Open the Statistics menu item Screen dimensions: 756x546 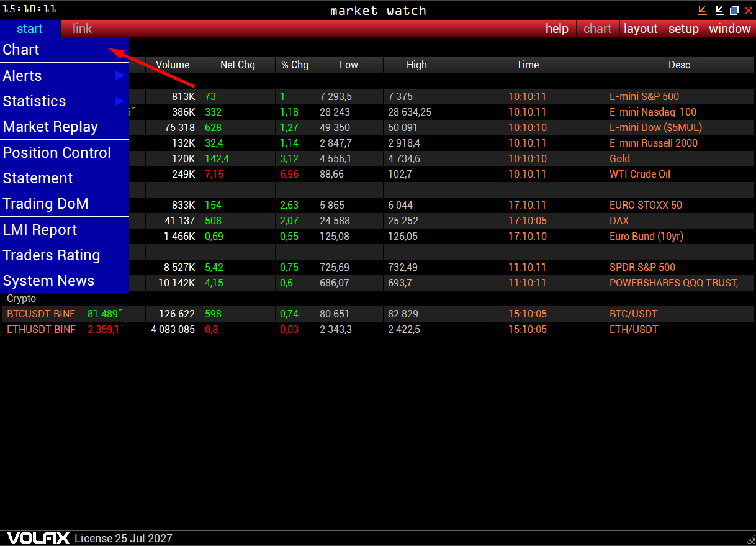pyautogui.click(x=65, y=101)
